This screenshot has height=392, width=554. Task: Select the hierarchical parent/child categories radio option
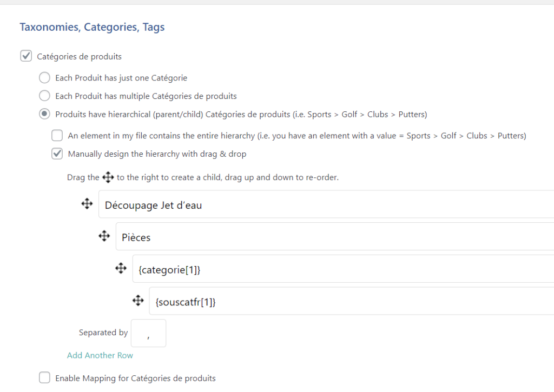[x=44, y=114]
